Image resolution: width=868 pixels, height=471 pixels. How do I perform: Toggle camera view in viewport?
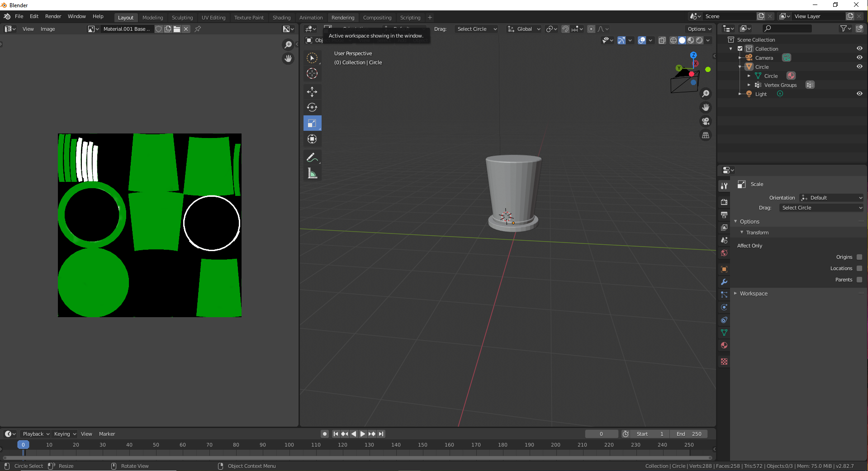706,121
